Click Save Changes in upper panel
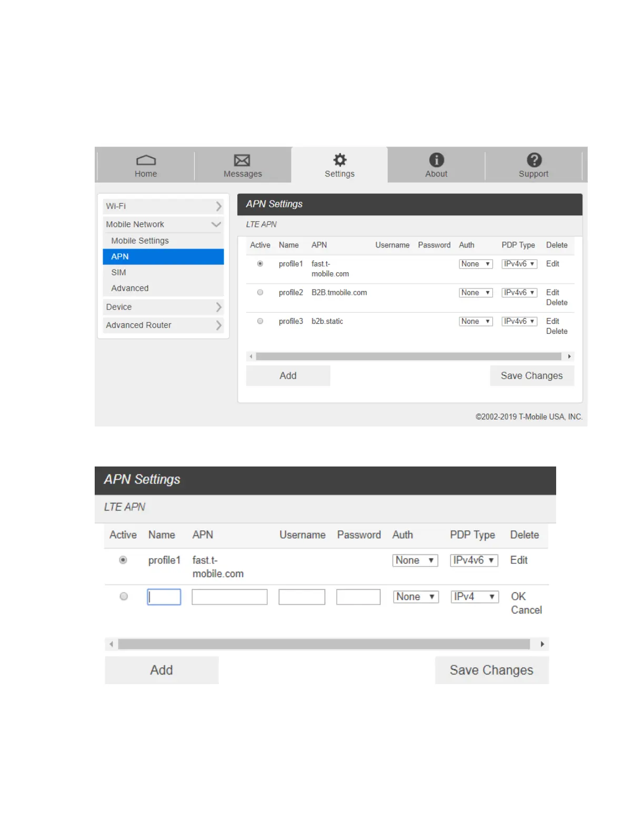The image size is (644, 834). (532, 376)
